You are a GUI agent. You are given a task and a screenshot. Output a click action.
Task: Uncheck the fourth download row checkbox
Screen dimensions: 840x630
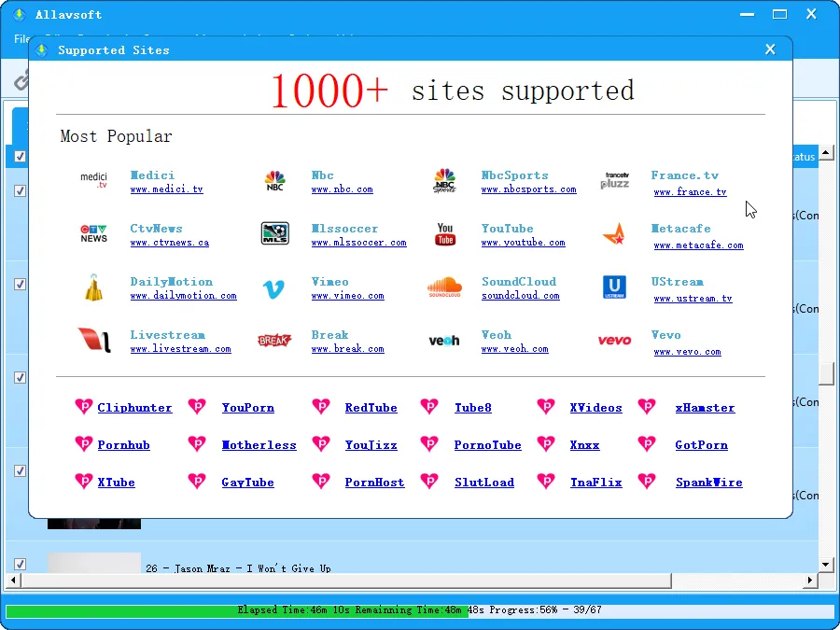(x=20, y=471)
